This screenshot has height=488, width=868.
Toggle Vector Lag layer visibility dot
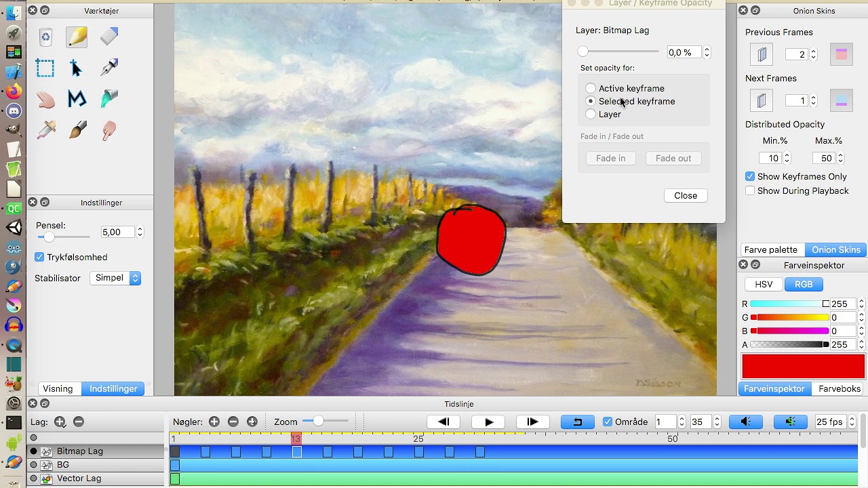pyautogui.click(x=33, y=478)
